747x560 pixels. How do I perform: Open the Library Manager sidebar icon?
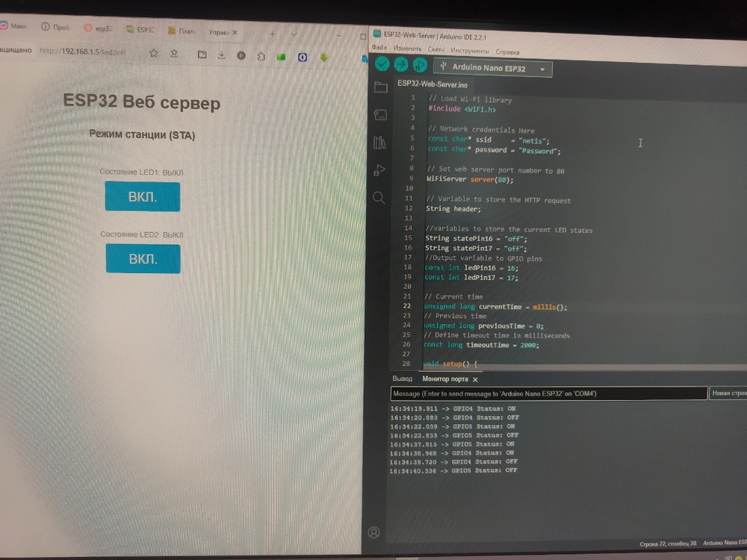(379, 142)
